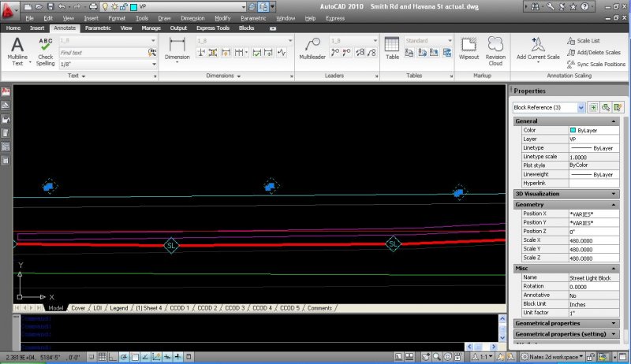Image resolution: width=631 pixels, height=364 pixels.
Task: Click the annotation scale 1:1 button
Action: click(x=482, y=356)
